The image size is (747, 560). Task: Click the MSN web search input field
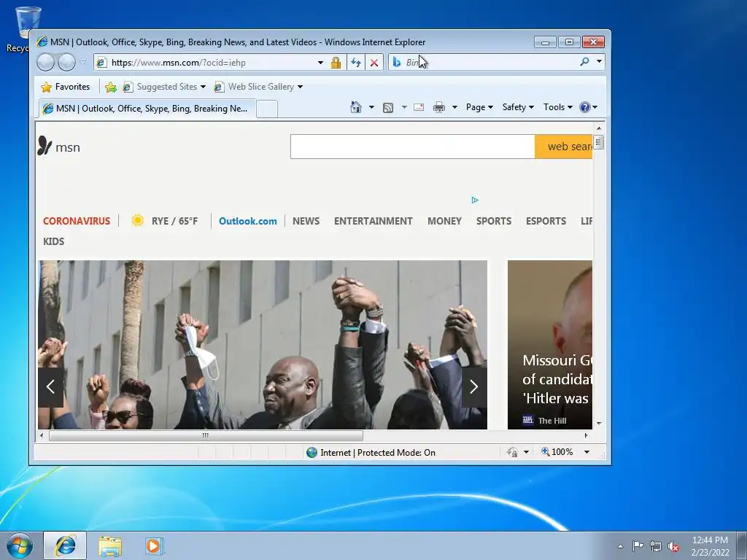(x=413, y=146)
